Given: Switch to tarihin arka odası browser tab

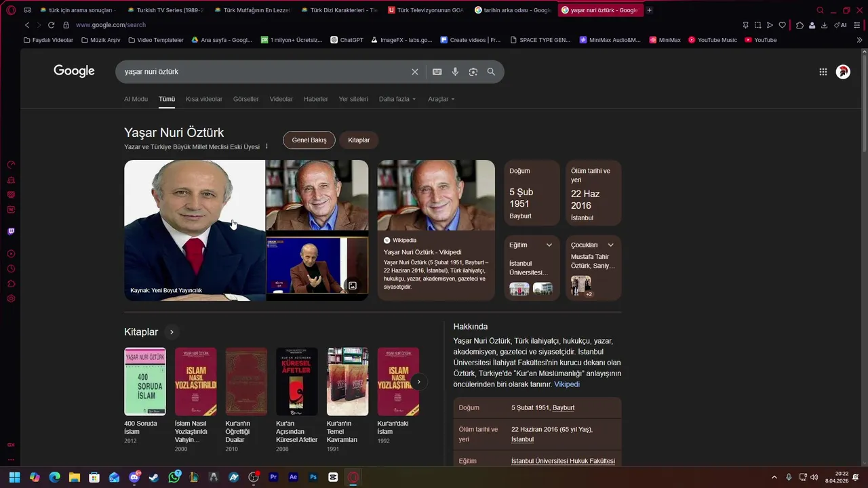Looking at the screenshot, I should (x=513, y=10).
